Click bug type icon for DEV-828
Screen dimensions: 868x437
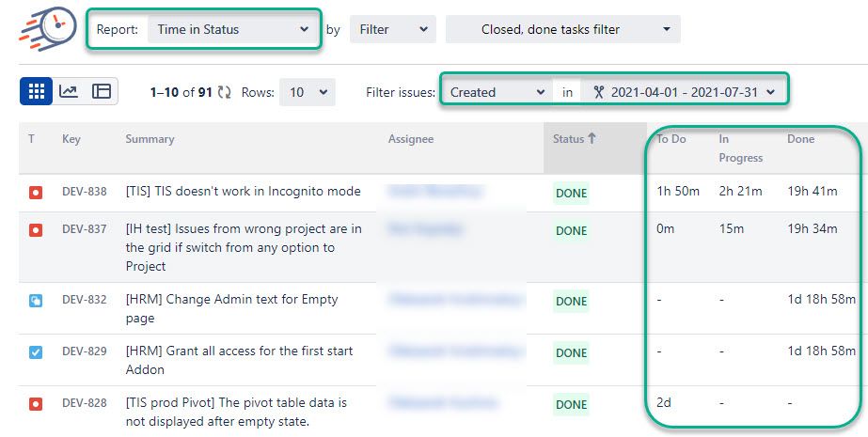tap(36, 404)
